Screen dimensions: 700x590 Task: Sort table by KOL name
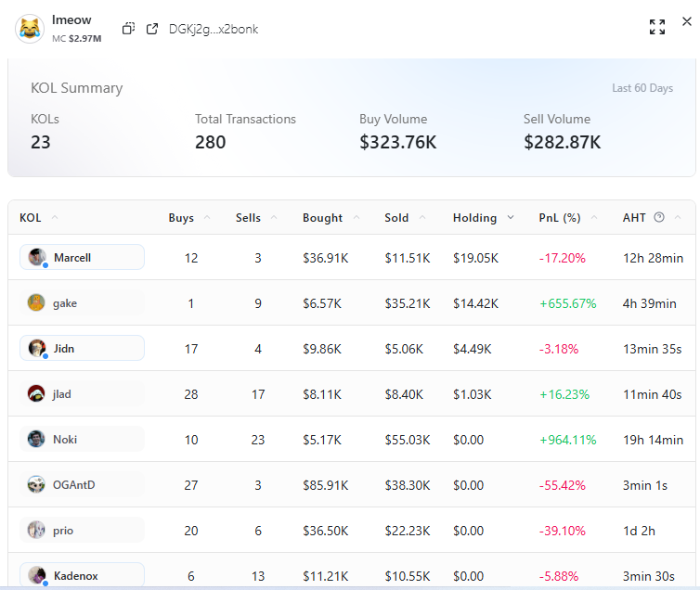pos(55,218)
